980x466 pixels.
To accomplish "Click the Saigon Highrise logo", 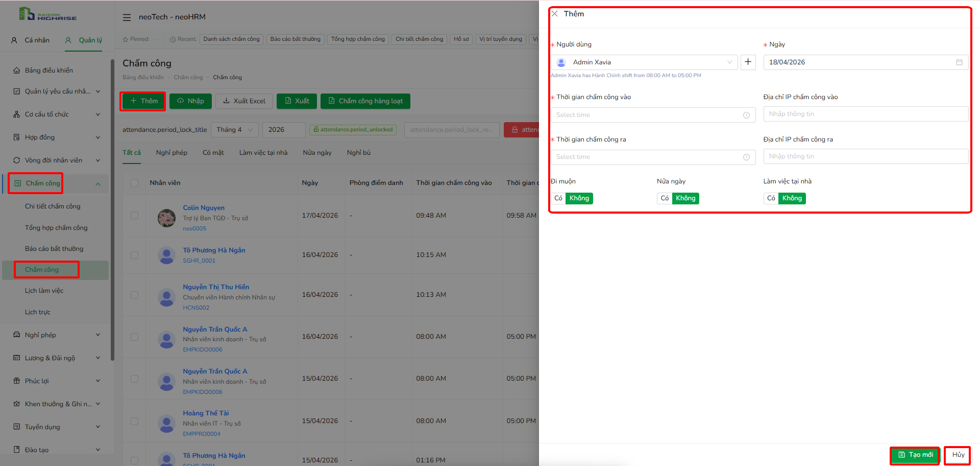I will pyautogui.click(x=47, y=14).
